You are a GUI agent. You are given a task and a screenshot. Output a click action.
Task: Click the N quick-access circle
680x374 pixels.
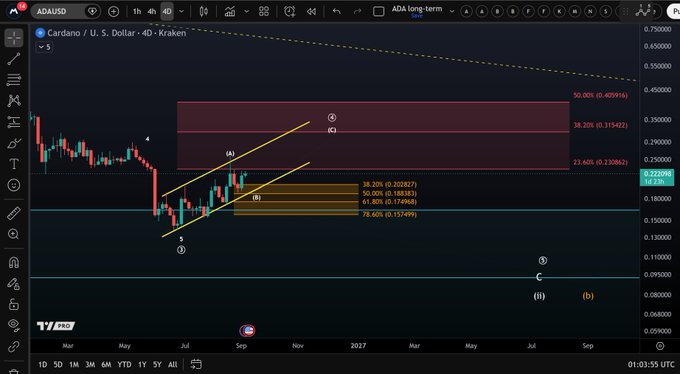590,12
